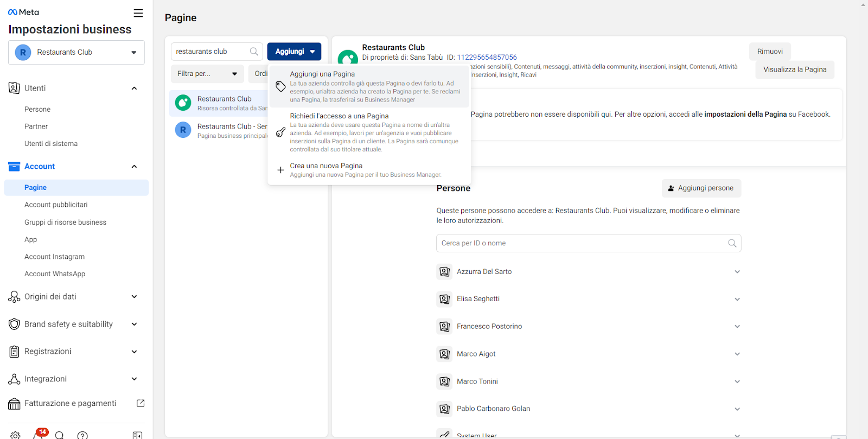Click the Account section icon
This screenshot has height=439, width=868.
(14, 167)
